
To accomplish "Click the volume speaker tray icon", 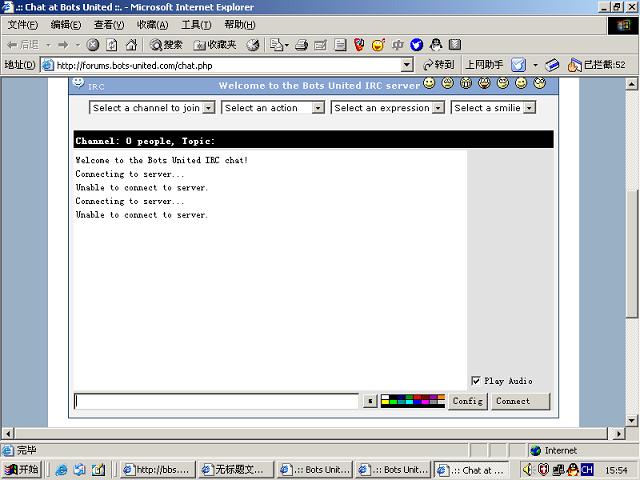I will [527, 470].
